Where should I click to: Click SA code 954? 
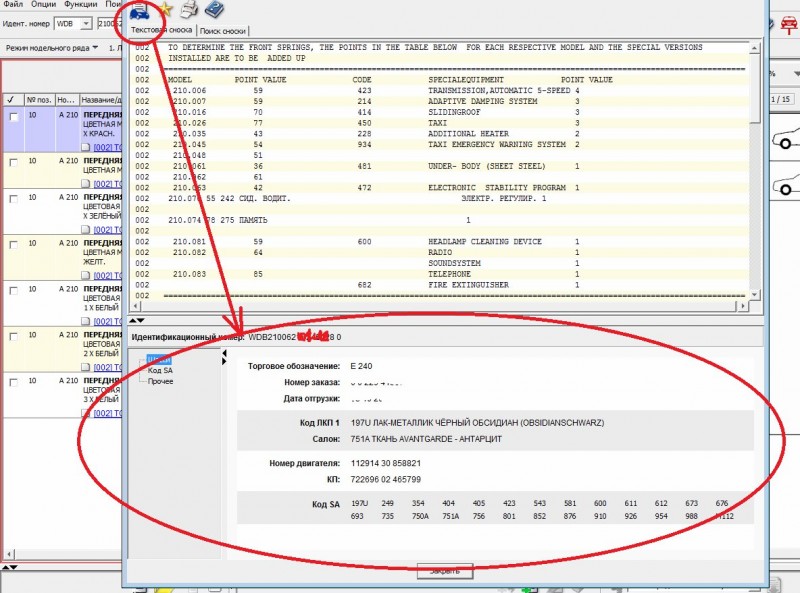(661, 516)
